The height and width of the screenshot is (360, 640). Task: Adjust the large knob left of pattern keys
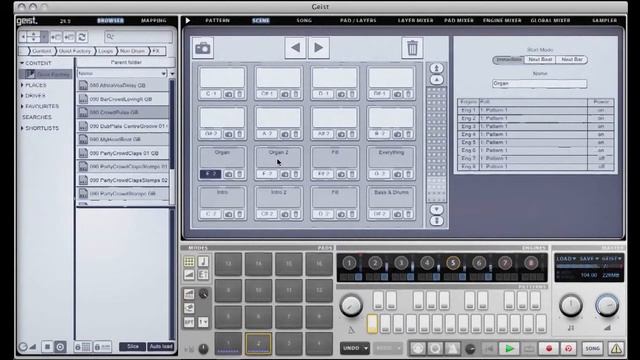pyautogui.click(x=351, y=306)
